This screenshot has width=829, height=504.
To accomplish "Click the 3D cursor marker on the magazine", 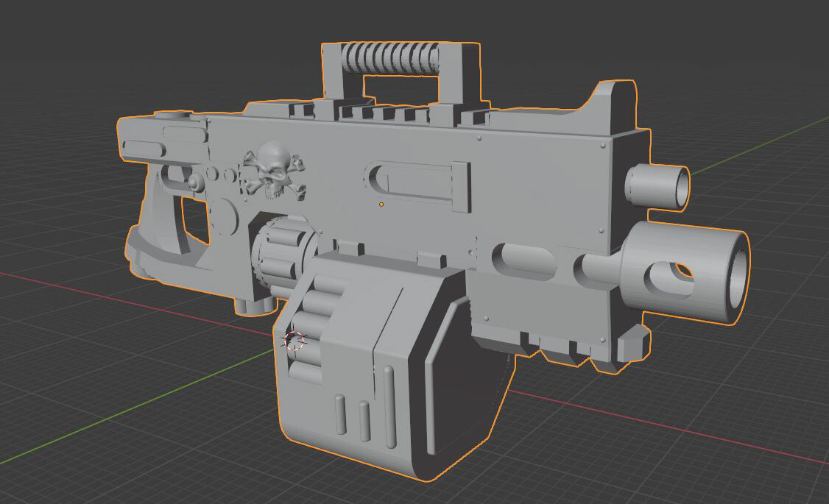I will coord(294,341).
